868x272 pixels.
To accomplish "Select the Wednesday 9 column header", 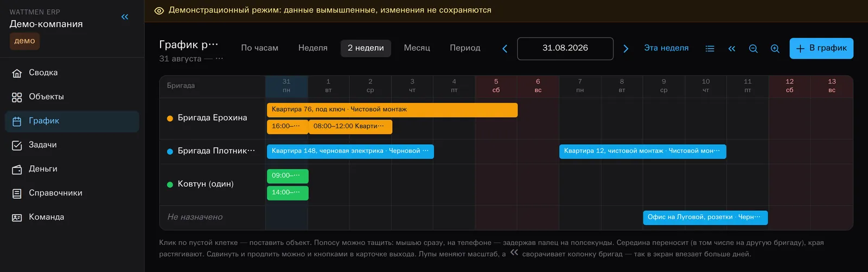I will 663,86.
